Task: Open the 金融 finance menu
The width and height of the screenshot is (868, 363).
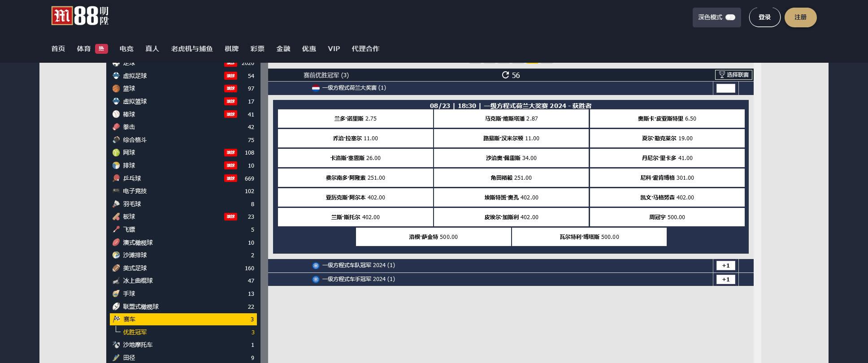Action: pyautogui.click(x=283, y=49)
